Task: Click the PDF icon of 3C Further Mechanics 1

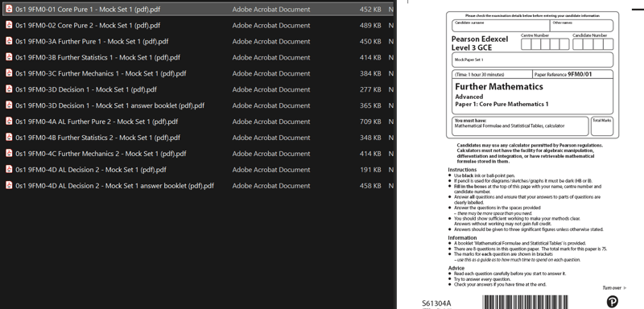Action: 9,73
